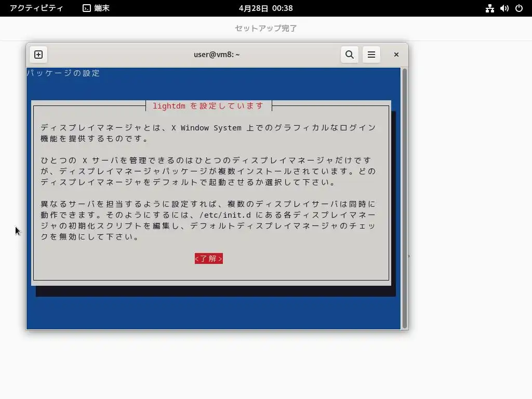Close the user@vm8 terminal window

(x=396, y=55)
